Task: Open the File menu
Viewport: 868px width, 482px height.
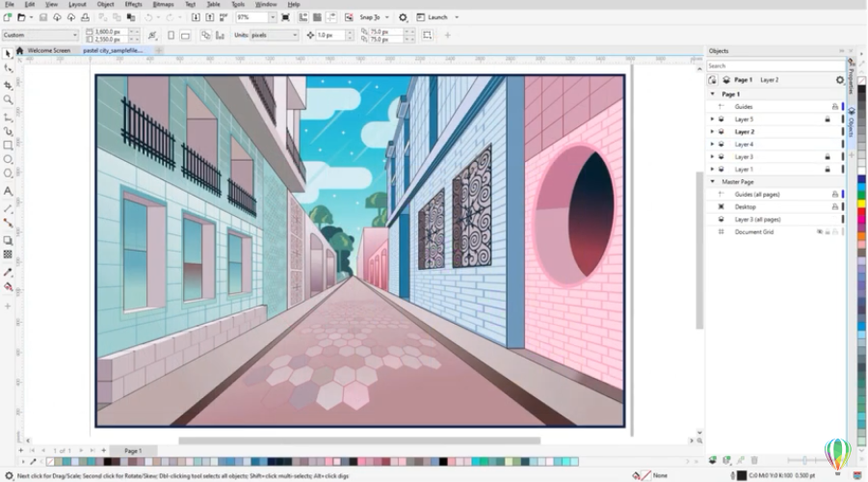Action: pyautogui.click(x=10, y=5)
